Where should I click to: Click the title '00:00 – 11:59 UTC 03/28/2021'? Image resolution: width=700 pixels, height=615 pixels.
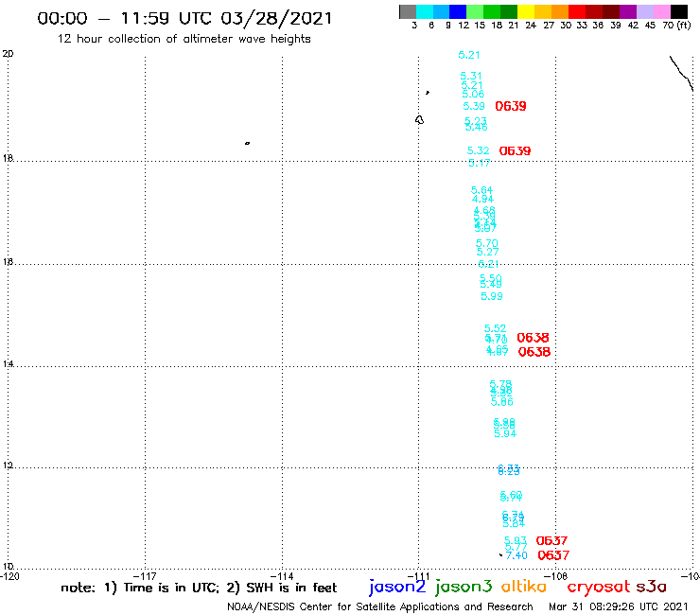pos(184,18)
